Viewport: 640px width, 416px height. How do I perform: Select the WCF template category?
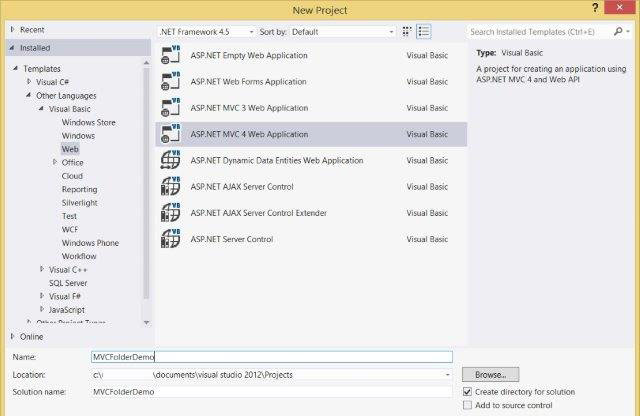tap(70, 229)
